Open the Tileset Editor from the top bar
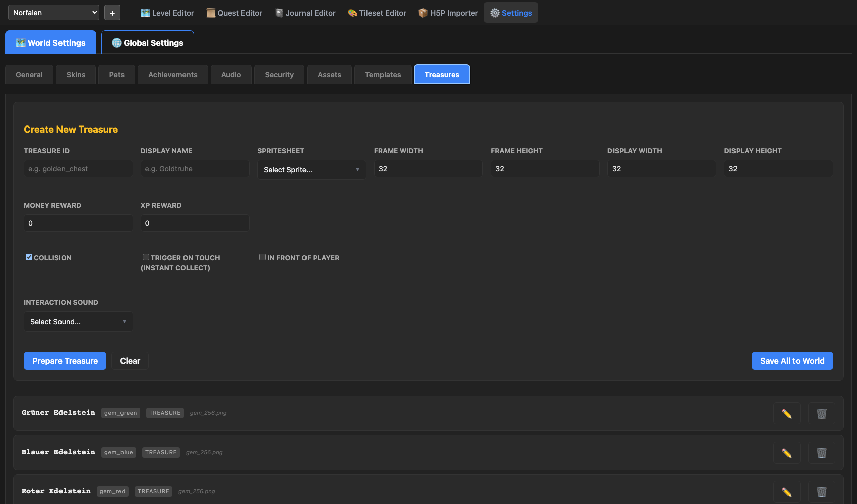This screenshot has height=504, width=857. tap(377, 13)
